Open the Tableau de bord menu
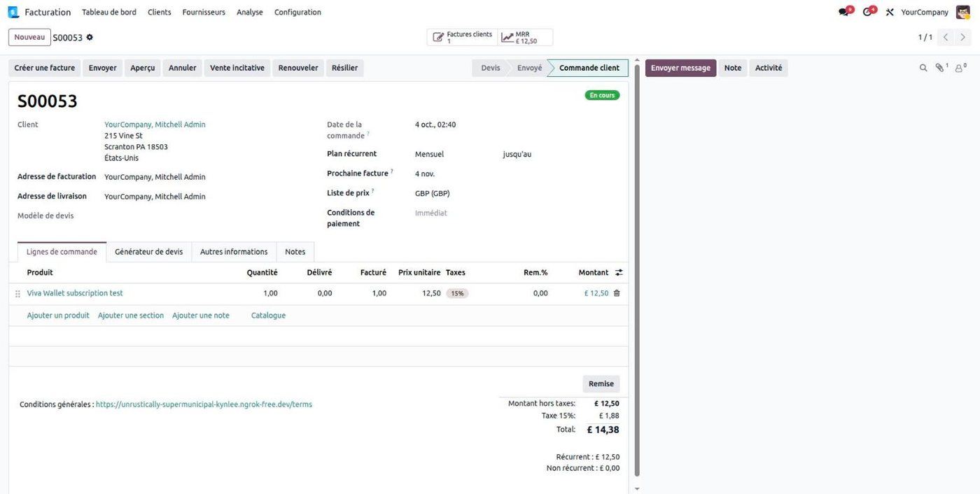The height and width of the screenshot is (494, 980). click(x=109, y=12)
